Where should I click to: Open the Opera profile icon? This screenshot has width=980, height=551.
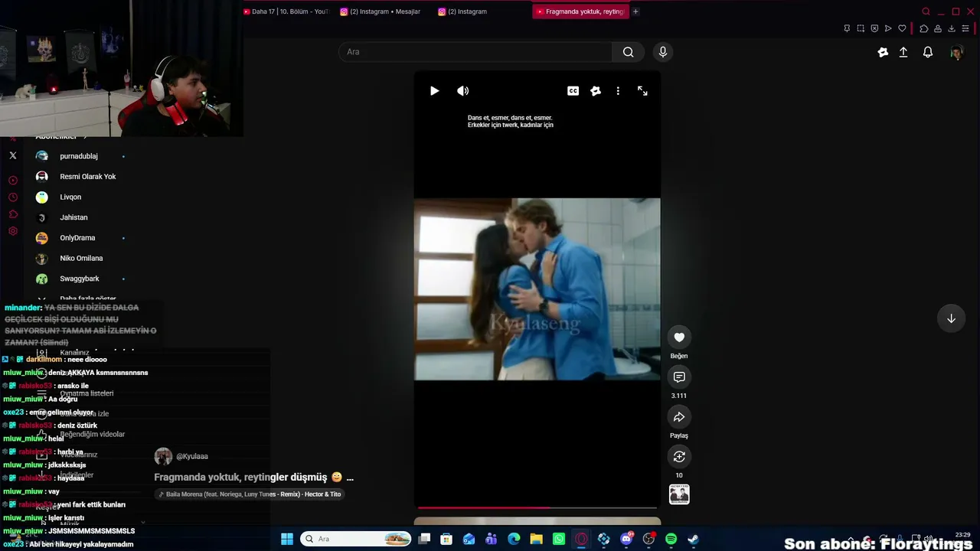click(938, 28)
